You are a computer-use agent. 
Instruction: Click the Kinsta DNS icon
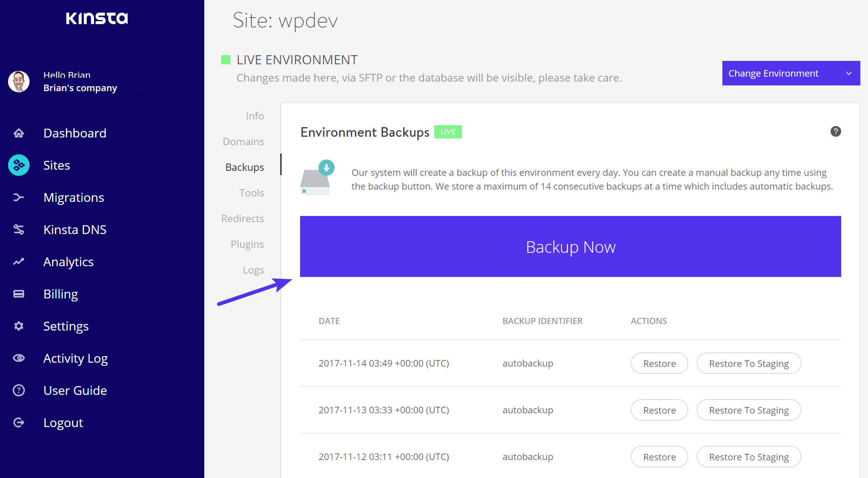coord(19,229)
